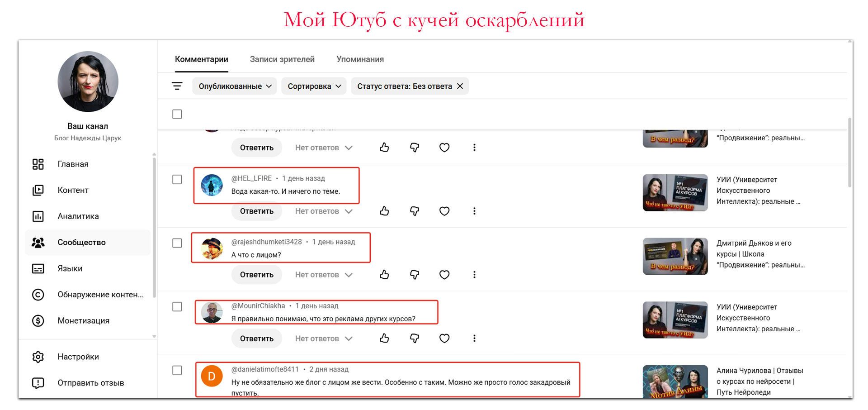Check the box for @MounirChiakha comment
Screen dimensions: 868x410
[x=177, y=307]
